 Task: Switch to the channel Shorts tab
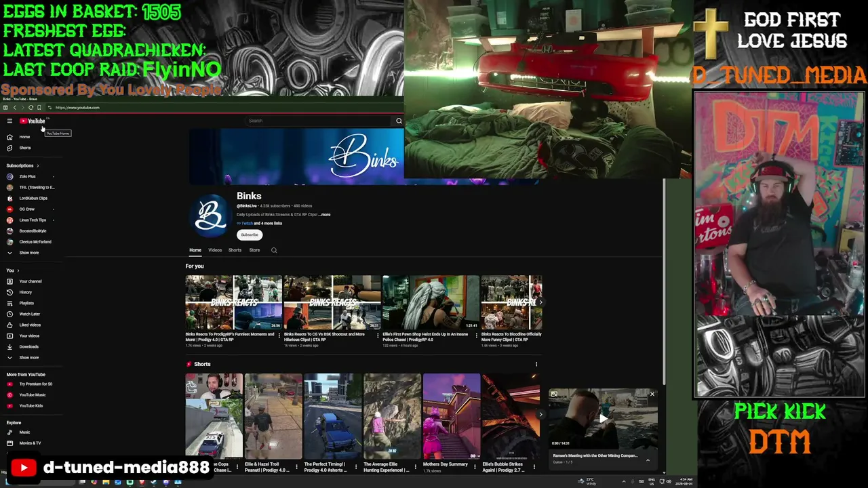point(235,250)
